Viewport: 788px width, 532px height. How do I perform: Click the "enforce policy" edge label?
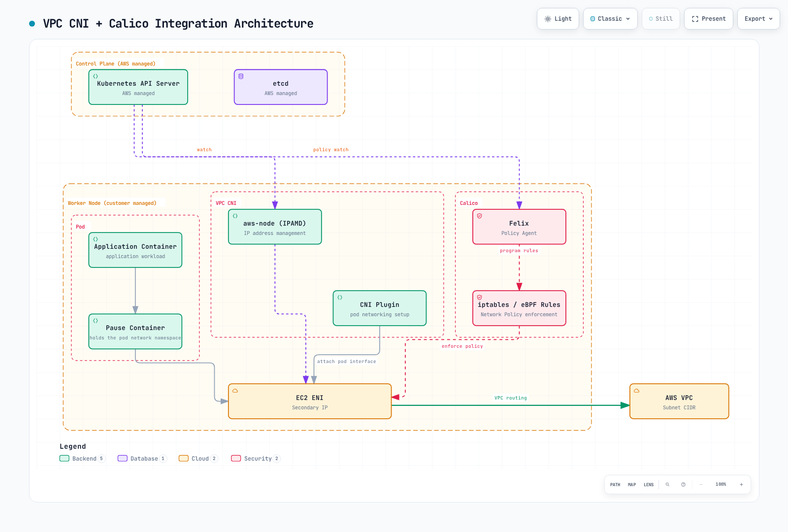point(462,346)
